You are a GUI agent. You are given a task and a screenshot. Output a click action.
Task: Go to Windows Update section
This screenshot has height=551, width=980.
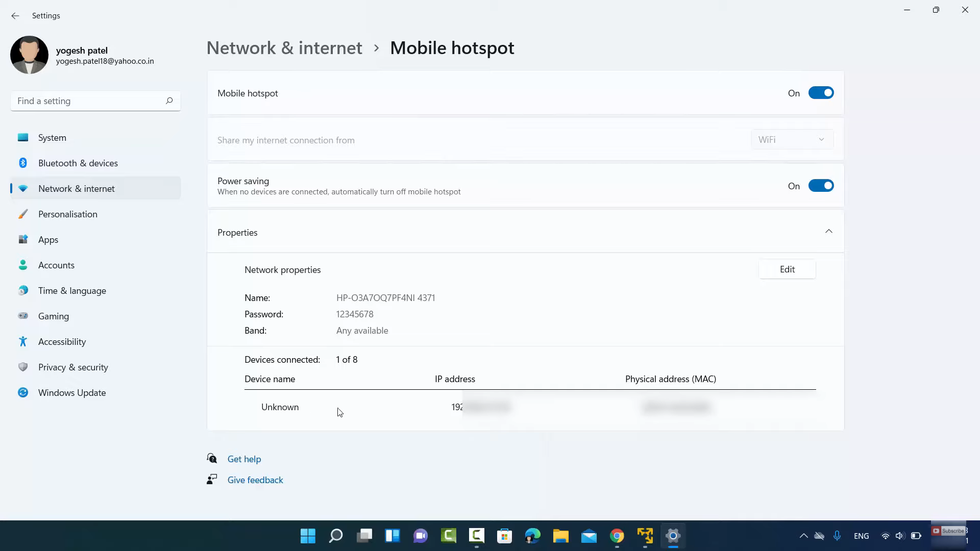[x=71, y=393]
